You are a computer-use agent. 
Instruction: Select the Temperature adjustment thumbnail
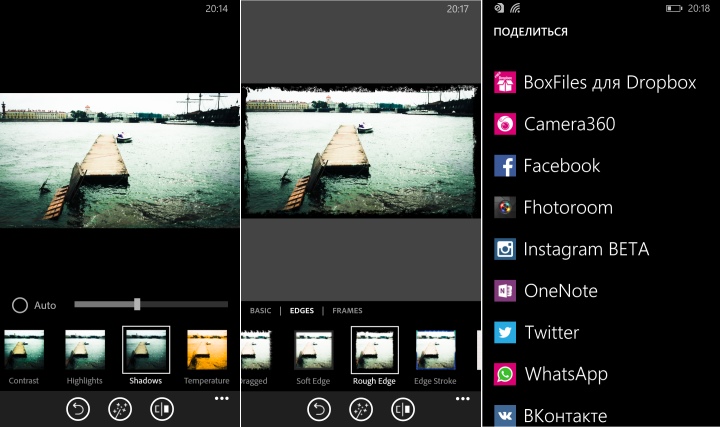click(207, 350)
